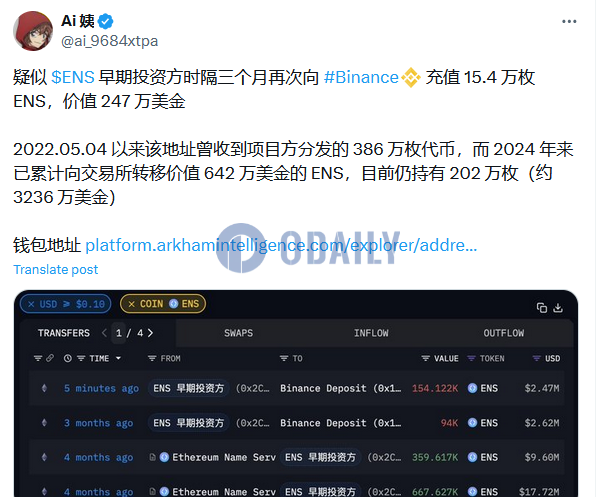Image resolution: width=616 pixels, height=497 pixels.
Task: Copy the transfers table with copy icon
Action: point(542,308)
